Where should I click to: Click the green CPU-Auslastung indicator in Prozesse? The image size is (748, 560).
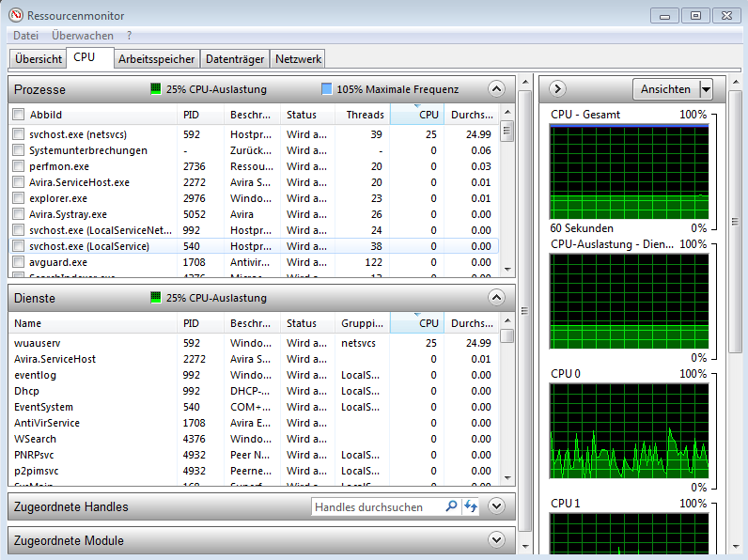coord(155,88)
